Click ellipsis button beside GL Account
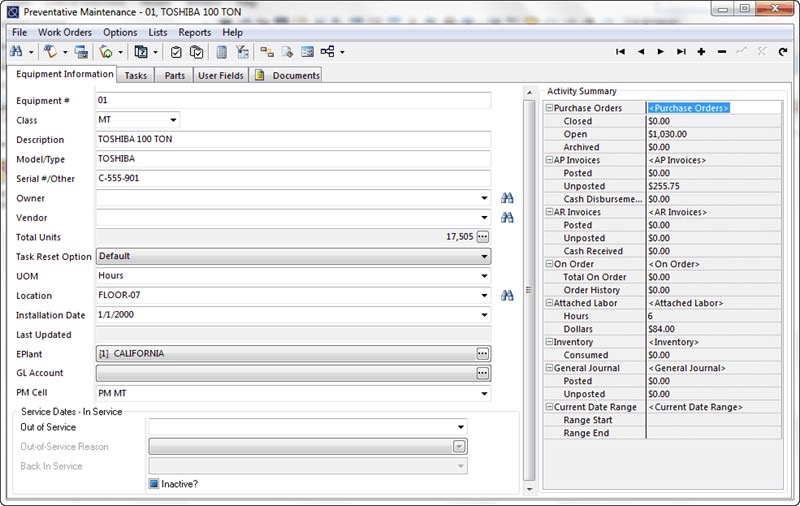The image size is (800, 506). click(483, 373)
